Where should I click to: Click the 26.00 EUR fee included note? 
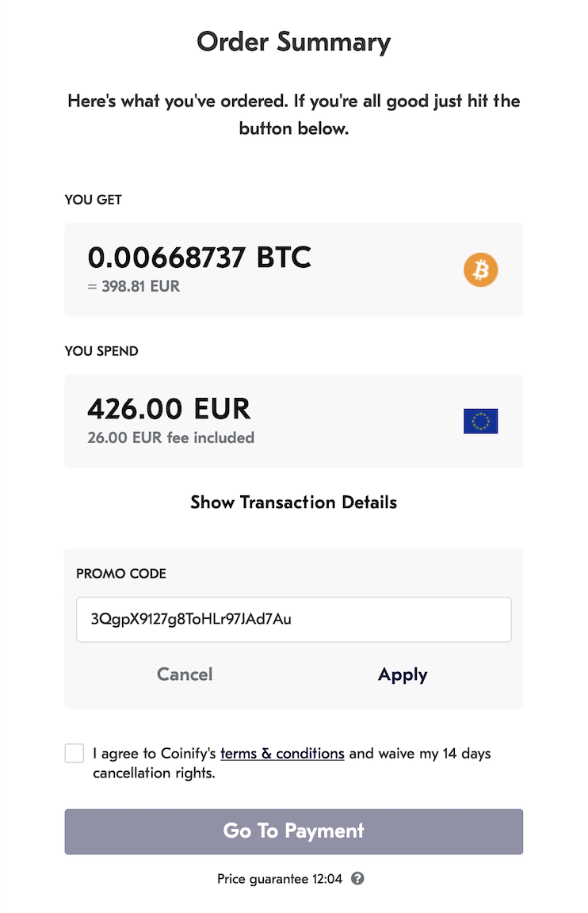[x=170, y=437]
